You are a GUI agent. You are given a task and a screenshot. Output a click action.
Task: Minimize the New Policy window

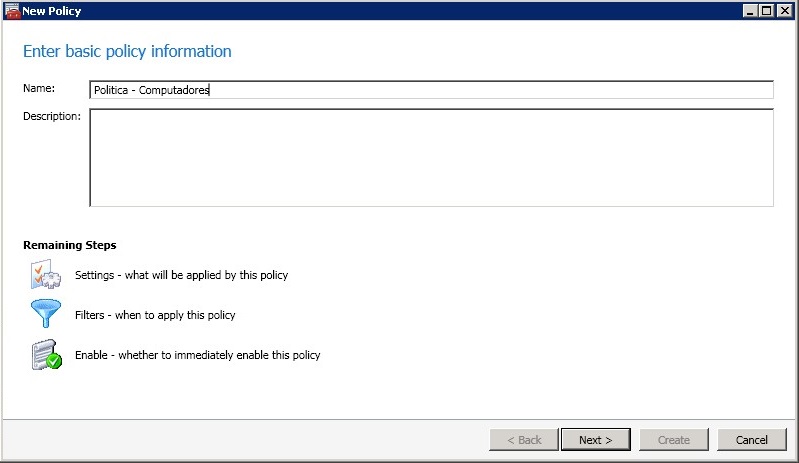click(750, 10)
